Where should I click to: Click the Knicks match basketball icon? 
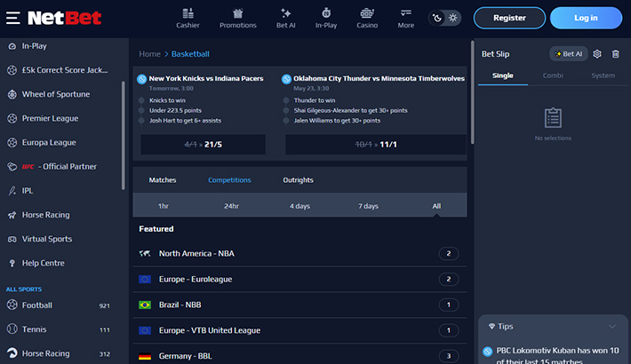pyautogui.click(x=141, y=79)
